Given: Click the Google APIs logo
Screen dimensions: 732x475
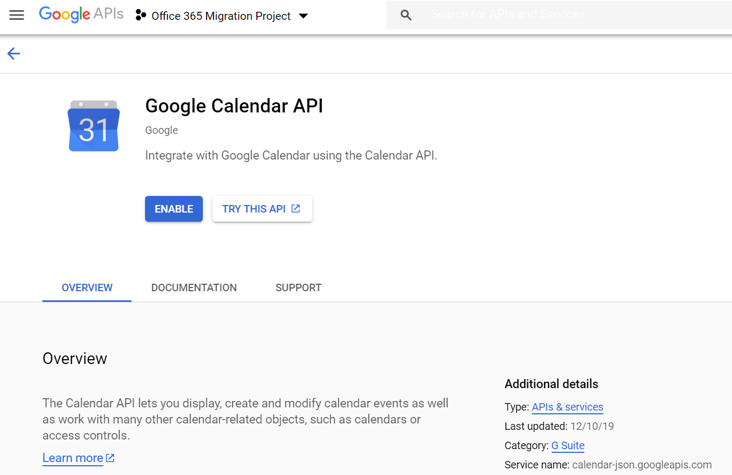Looking at the screenshot, I should tap(81, 15).
